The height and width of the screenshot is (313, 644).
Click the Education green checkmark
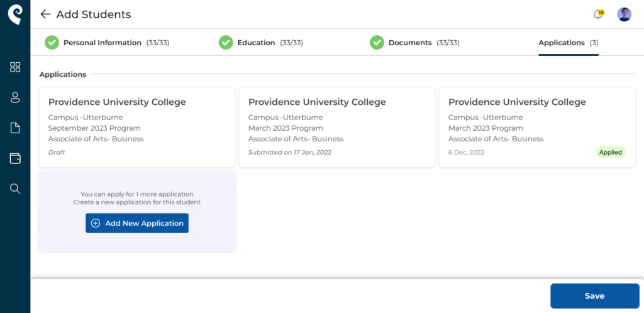click(226, 42)
